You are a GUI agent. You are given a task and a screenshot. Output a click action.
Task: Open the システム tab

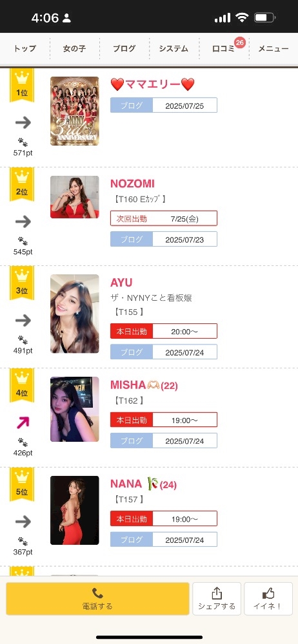pos(174,48)
